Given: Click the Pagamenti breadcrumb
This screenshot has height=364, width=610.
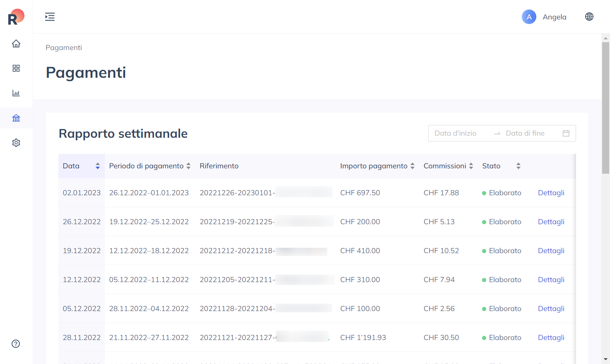Looking at the screenshot, I should [x=64, y=48].
